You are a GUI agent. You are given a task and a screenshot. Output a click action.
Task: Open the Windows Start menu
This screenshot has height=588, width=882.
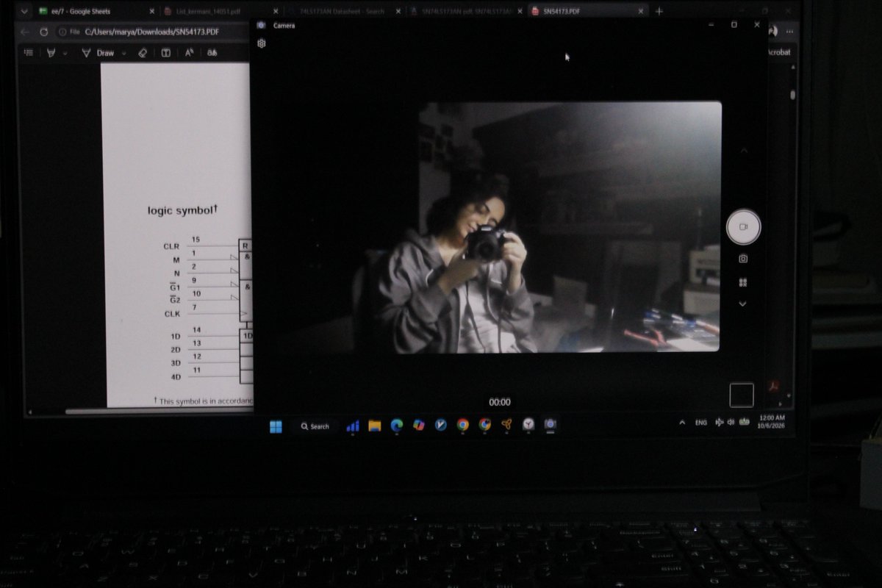tap(276, 426)
